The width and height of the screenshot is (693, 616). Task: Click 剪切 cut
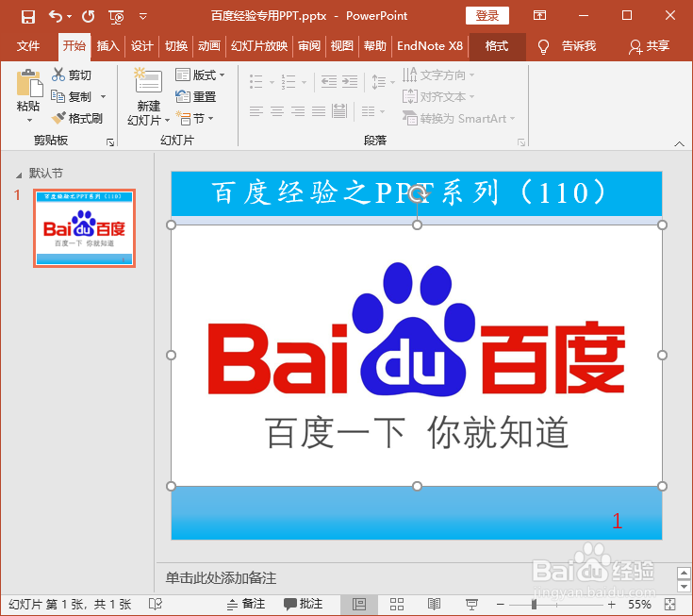point(71,75)
